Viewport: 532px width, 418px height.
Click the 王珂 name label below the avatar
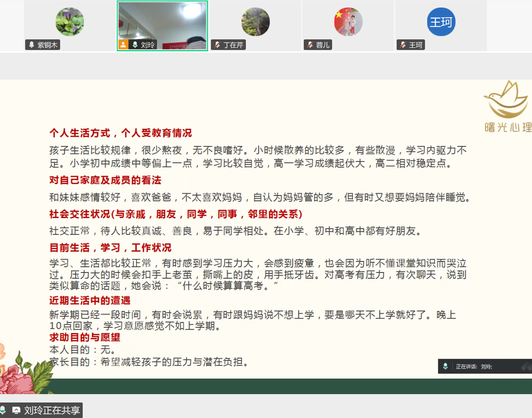pyautogui.click(x=416, y=45)
